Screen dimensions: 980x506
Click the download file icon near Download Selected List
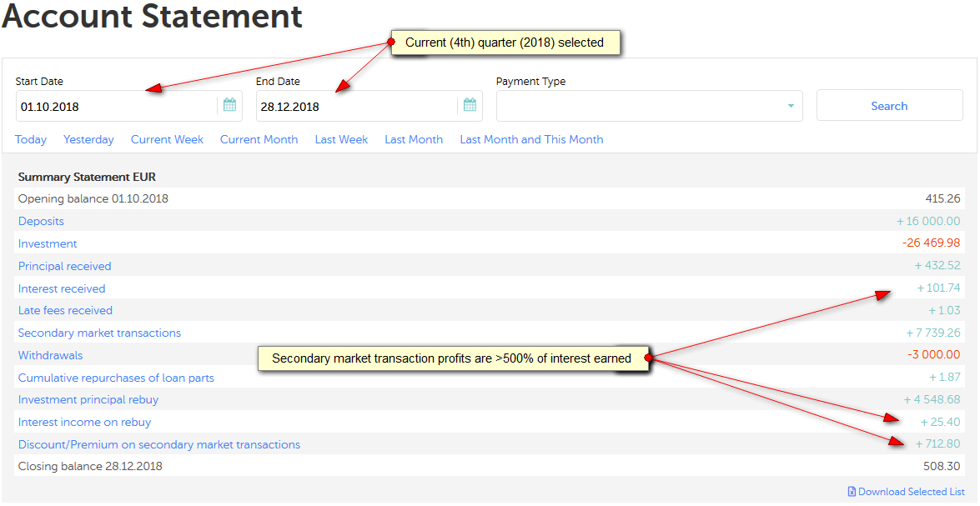coord(852,492)
